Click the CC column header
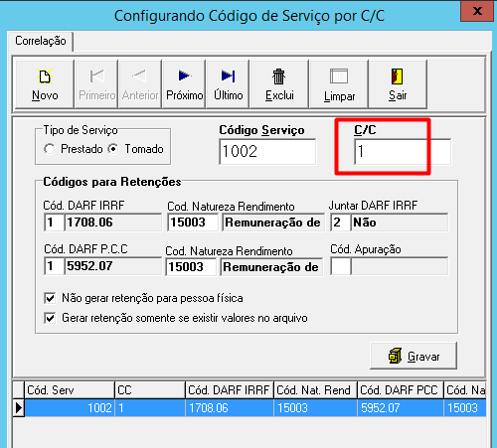This screenshot has height=448, width=497. point(150,390)
